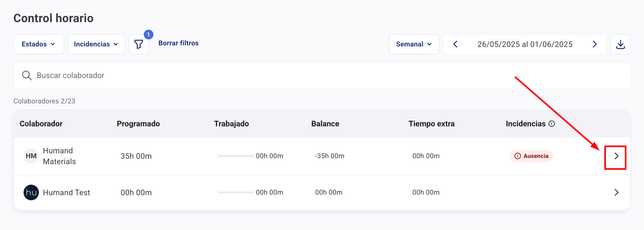Open Humand Test row details chevron
Viewport: 644px width, 230px height.
[x=616, y=192]
